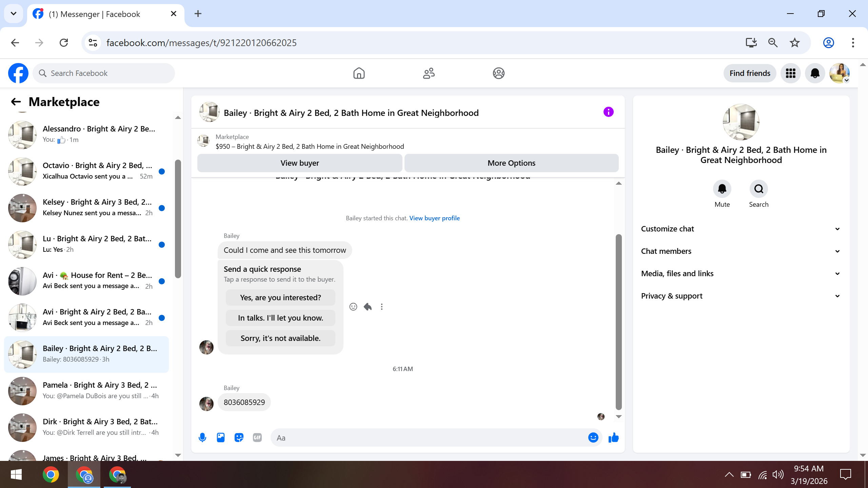Click the View buyer button
The height and width of the screenshot is (488, 868).
(x=300, y=163)
